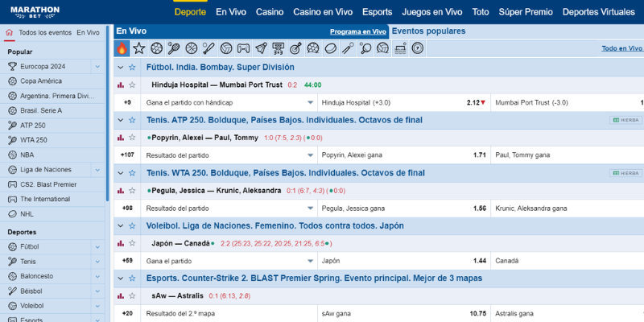The height and width of the screenshot is (322, 644).
Task: Collapse the Esports Counter-Strike 2 section
Action: [x=120, y=279]
